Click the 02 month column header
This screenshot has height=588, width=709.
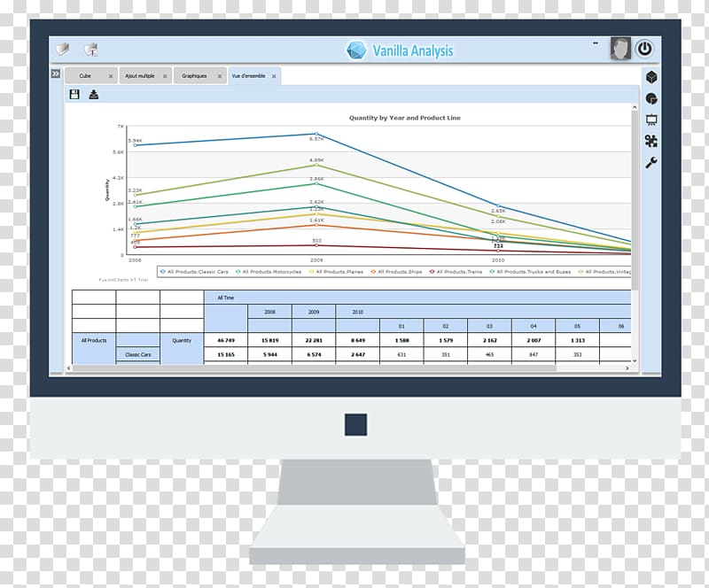pos(446,326)
